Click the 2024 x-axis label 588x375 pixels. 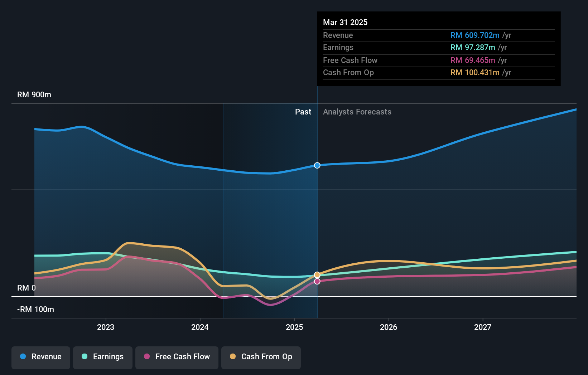pos(200,327)
